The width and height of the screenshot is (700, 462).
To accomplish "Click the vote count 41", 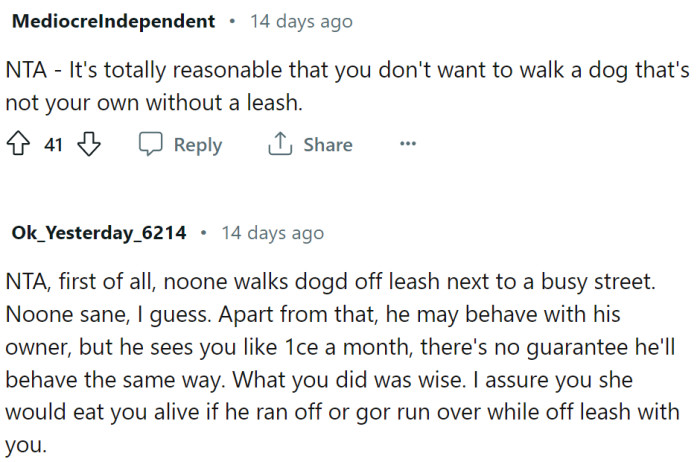I will tap(54, 145).
